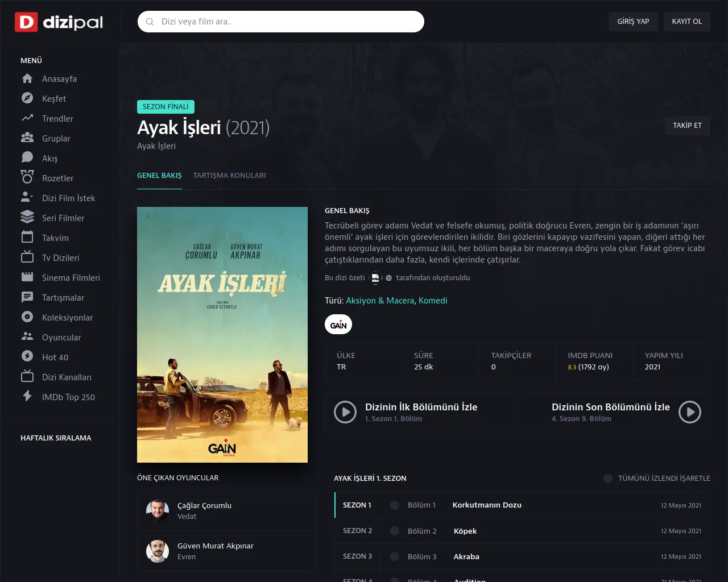Viewport: 728px width, 582px height.
Task: Mark Bölüm 1 as watched
Action: [395, 505]
